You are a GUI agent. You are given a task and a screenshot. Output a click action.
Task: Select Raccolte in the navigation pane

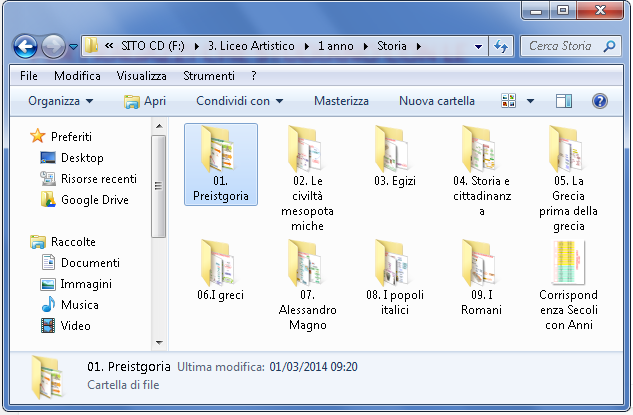(63, 241)
